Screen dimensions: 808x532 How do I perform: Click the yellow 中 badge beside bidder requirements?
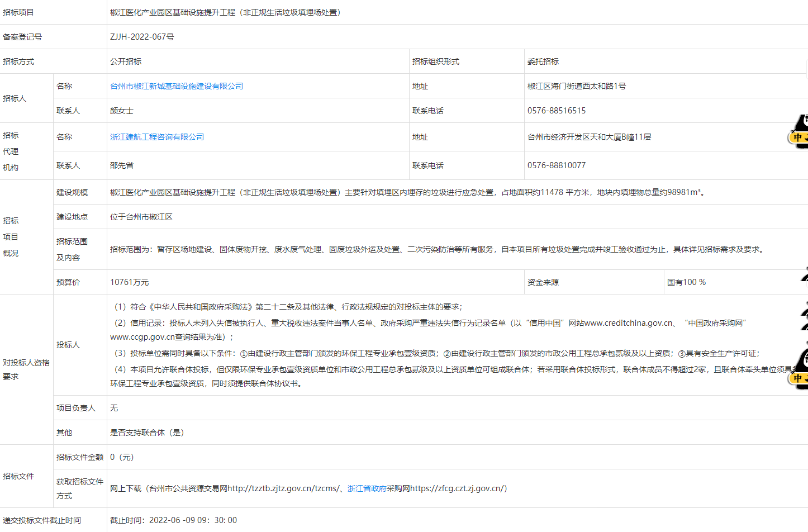click(799, 378)
